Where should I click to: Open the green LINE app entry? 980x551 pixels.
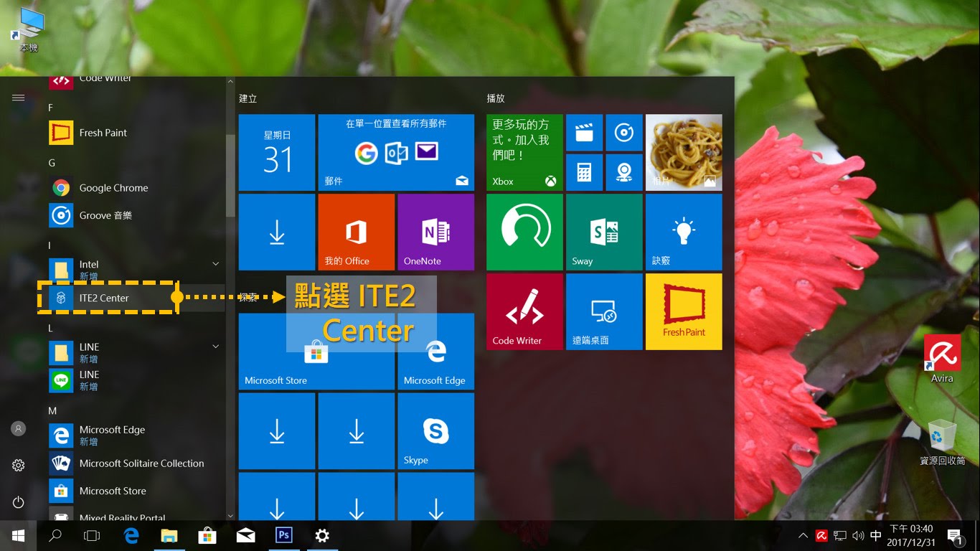tap(136, 380)
